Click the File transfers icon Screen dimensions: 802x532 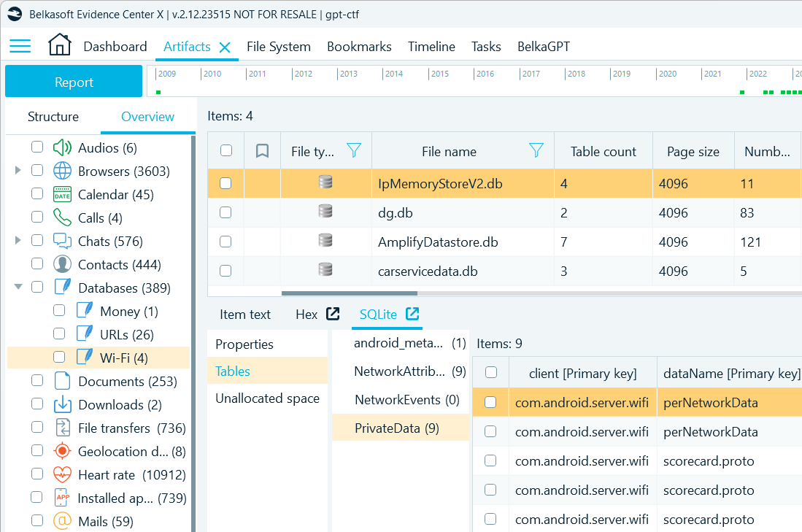click(x=63, y=428)
